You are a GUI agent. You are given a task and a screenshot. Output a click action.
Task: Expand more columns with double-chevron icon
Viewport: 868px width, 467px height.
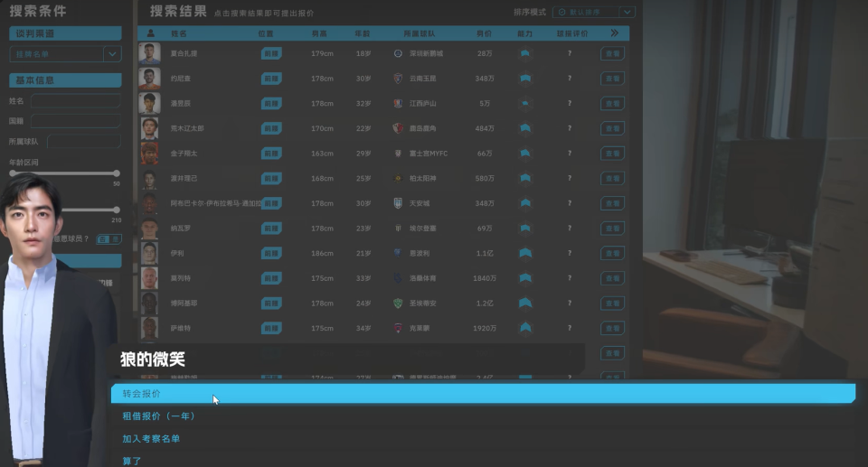615,33
